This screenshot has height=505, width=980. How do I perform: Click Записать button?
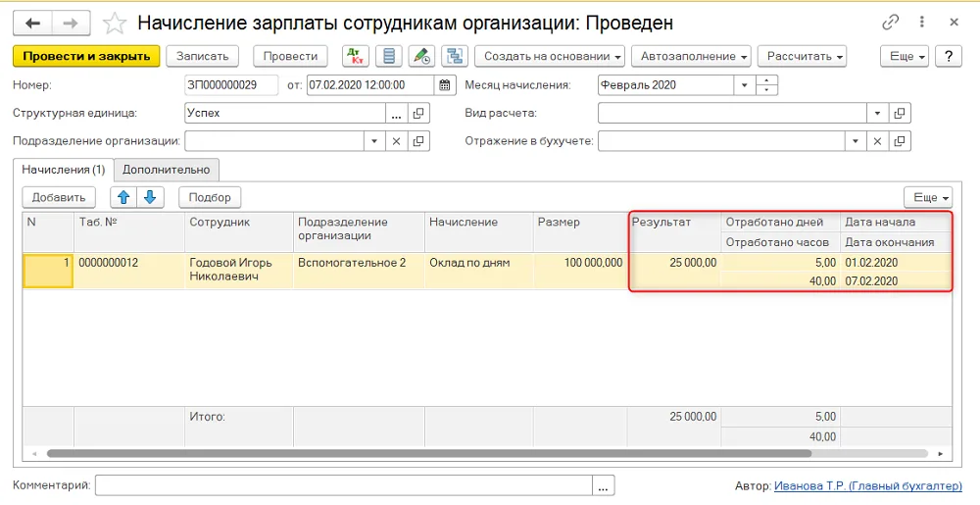pyautogui.click(x=202, y=56)
